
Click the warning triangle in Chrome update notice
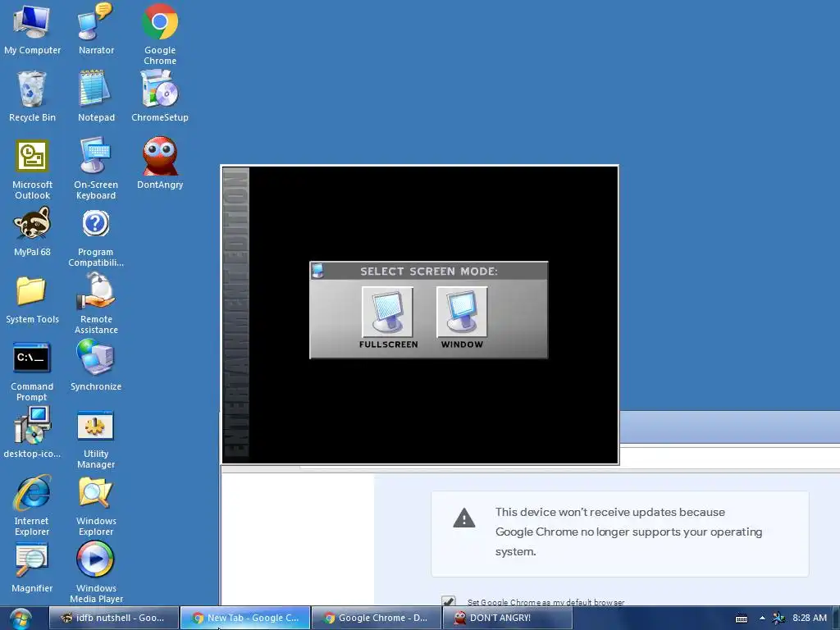click(x=464, y=518)
